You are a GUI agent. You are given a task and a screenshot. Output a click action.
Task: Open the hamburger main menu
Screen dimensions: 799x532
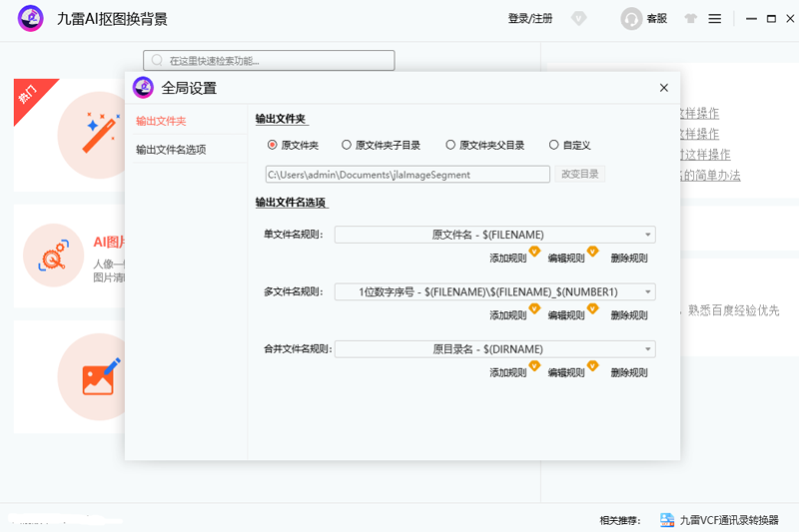coord(714,19)
